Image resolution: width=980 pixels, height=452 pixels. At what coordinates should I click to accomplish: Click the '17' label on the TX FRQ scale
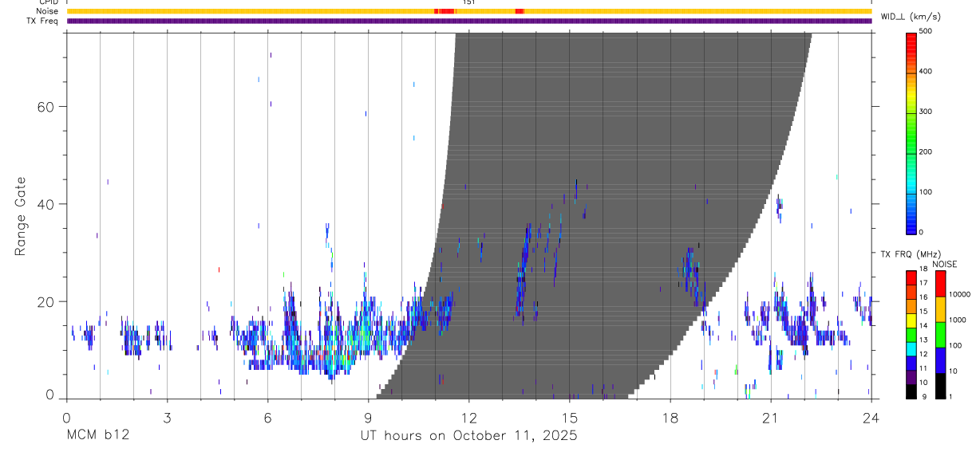(x=923, y=283)
